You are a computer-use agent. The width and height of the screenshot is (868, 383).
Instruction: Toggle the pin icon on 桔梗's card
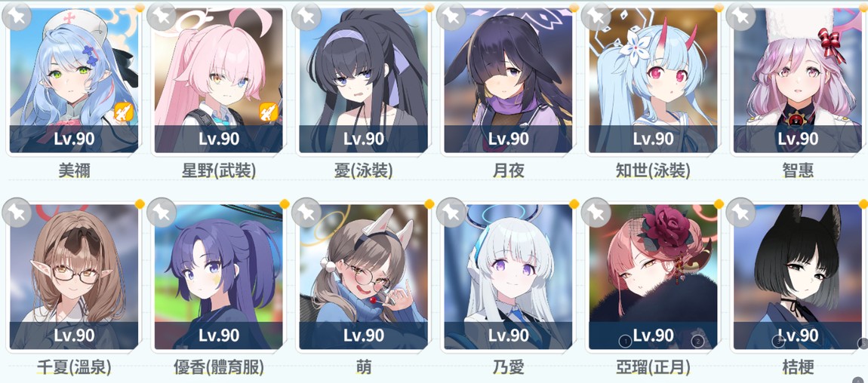[740, 212]
